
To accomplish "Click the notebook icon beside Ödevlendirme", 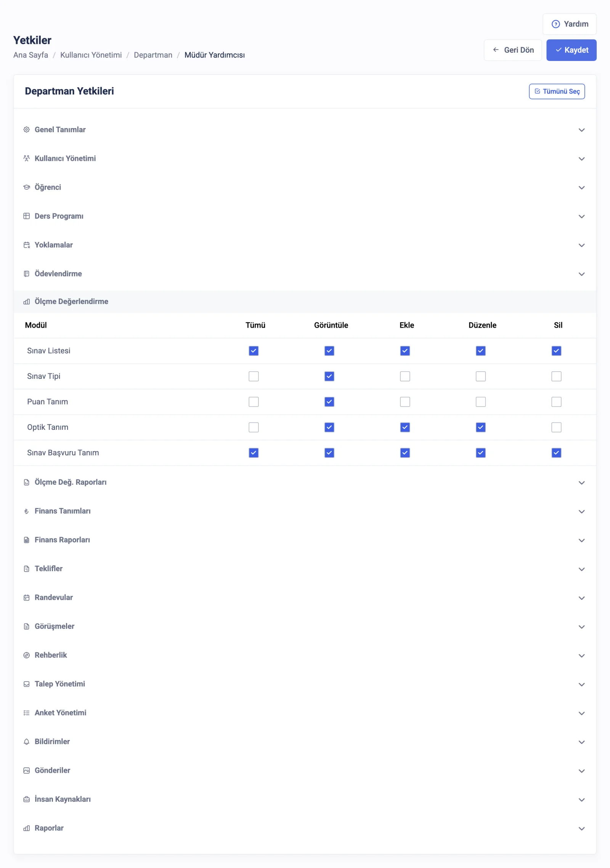I will click(26, 274).
